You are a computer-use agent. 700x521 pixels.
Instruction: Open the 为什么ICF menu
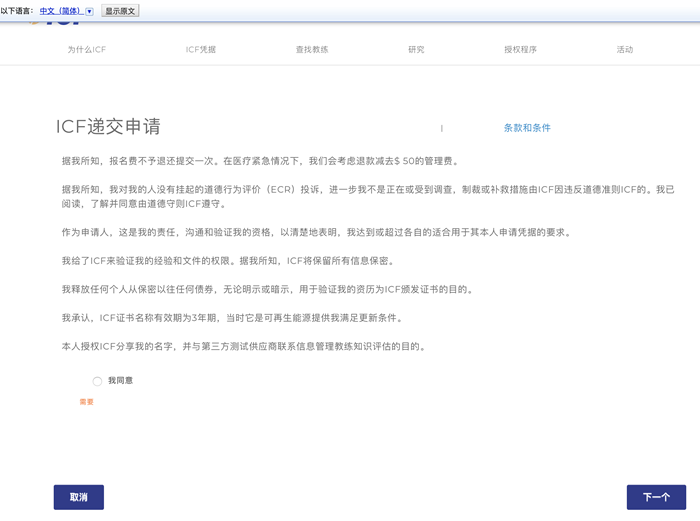point(87,49)
